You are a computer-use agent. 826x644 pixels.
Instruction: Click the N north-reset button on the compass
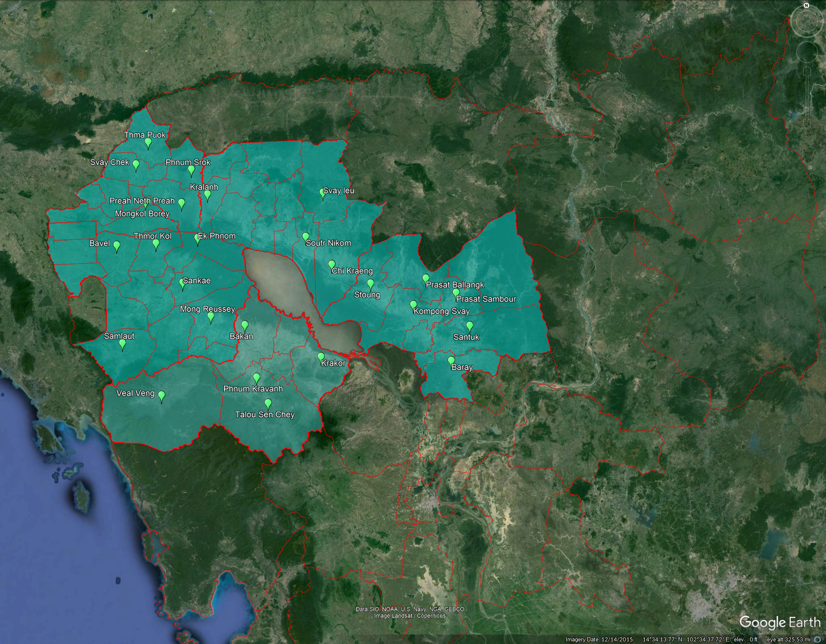806,6
